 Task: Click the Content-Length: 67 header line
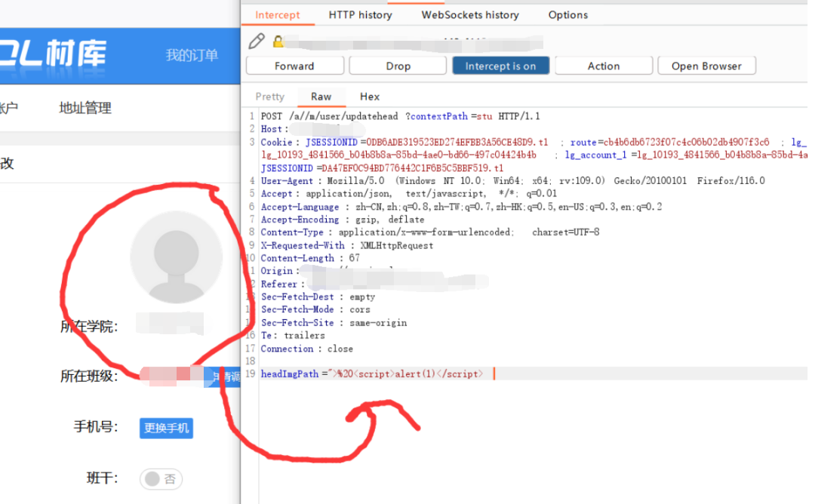(x=310, y=258)
